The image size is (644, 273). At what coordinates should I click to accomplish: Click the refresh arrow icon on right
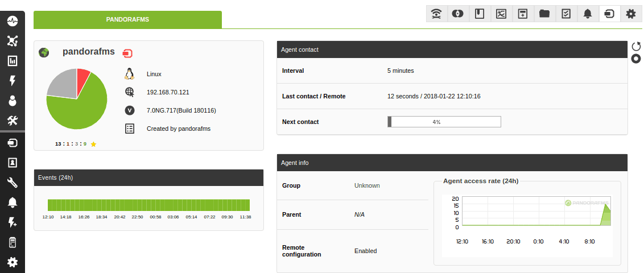click(636, 47)
